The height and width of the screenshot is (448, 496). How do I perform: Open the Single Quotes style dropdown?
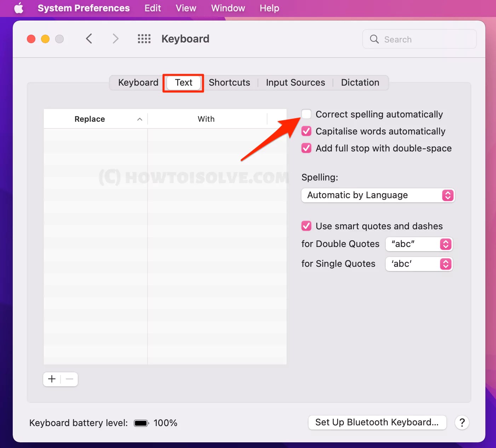point(419,264)
